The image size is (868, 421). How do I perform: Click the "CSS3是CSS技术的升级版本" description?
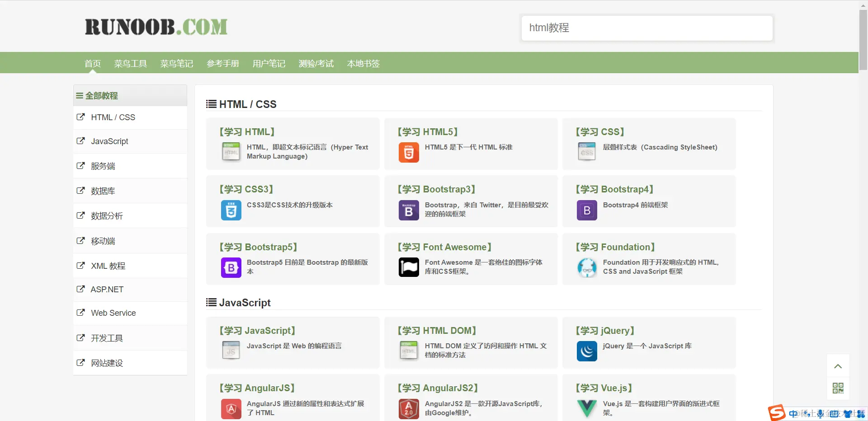(x=290, y=205)
